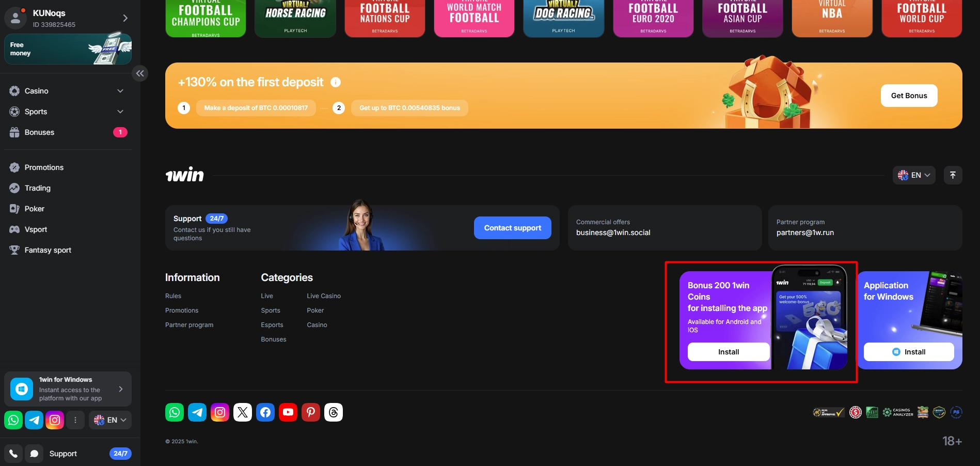The image size is (980, 466).
Task: Click Contact support button
Action: [x=513, y=228]
